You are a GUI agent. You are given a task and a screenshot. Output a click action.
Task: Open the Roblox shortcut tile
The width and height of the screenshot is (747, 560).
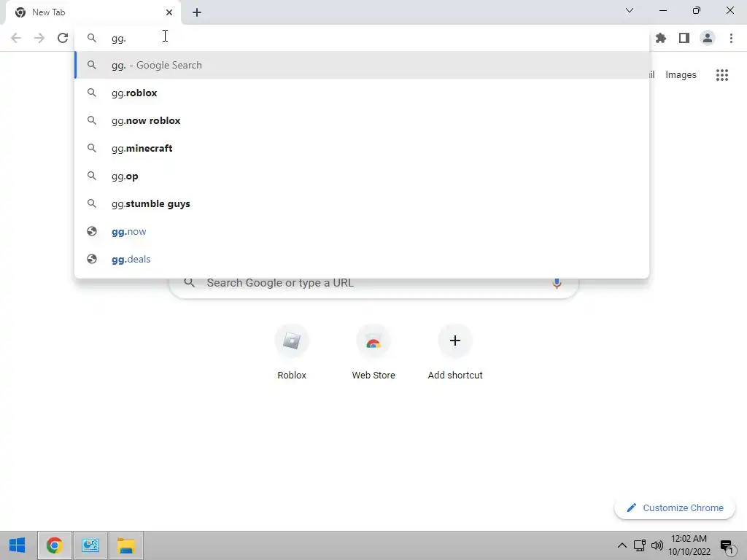click(292, 352)
